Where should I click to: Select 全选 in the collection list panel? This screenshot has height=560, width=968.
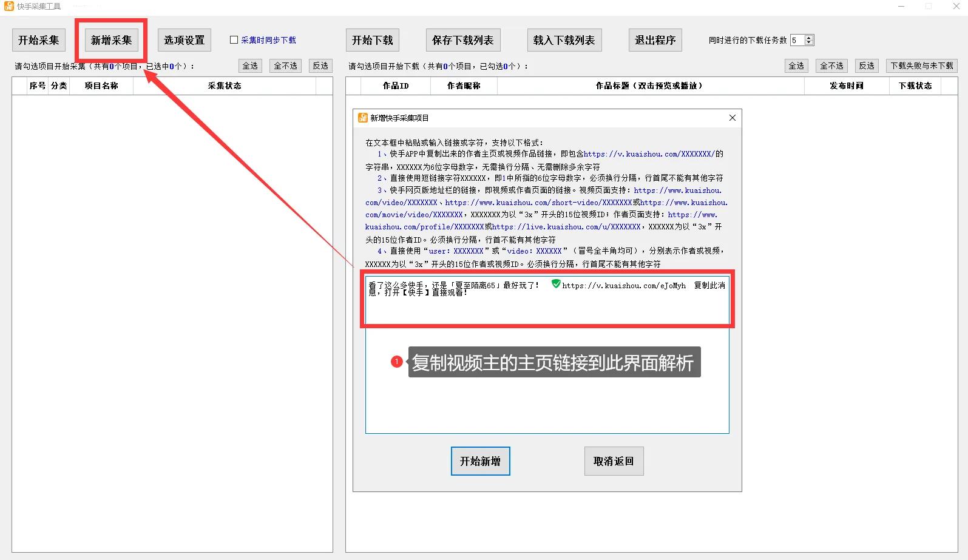(x=250, y=66)
